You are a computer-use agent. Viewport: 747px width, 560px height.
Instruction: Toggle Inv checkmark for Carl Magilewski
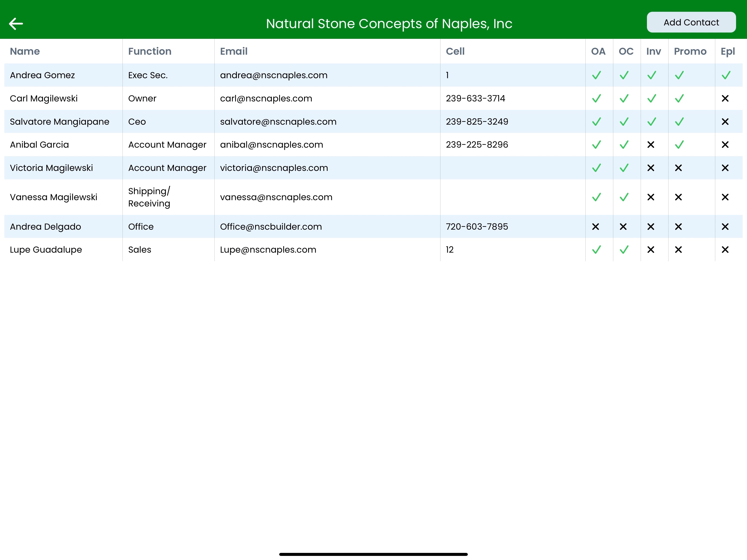pyautogui.click(x=652, y=98)
